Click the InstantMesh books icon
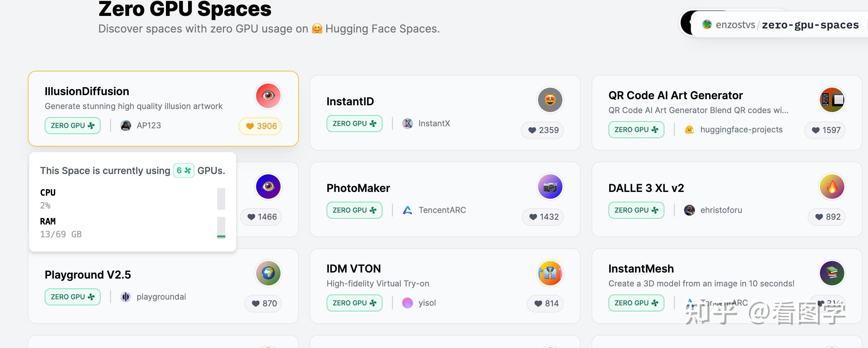The height and width of the screenshot is (348, 868). click(831, 273)
